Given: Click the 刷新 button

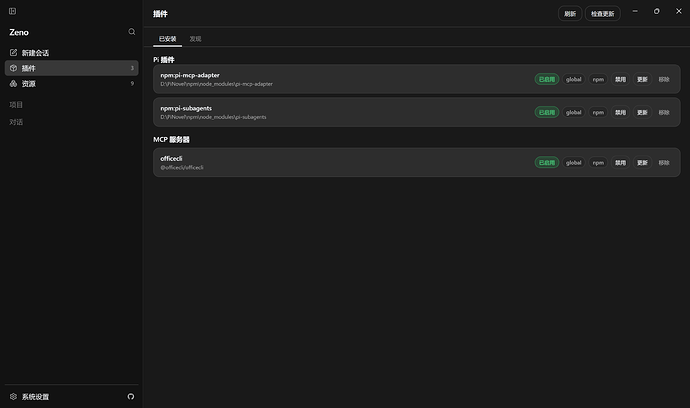Looking at the screenshot, I should coord(570,14).
